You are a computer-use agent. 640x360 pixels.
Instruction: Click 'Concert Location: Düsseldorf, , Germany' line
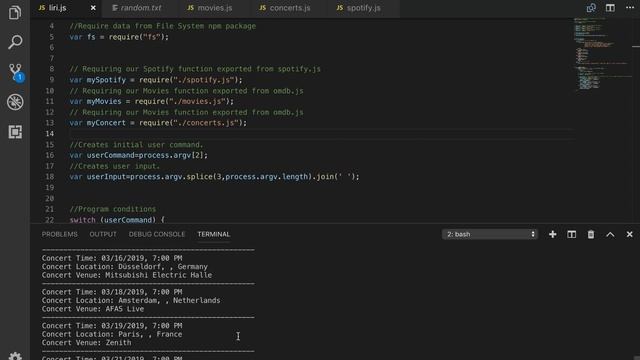pos(124,267)
